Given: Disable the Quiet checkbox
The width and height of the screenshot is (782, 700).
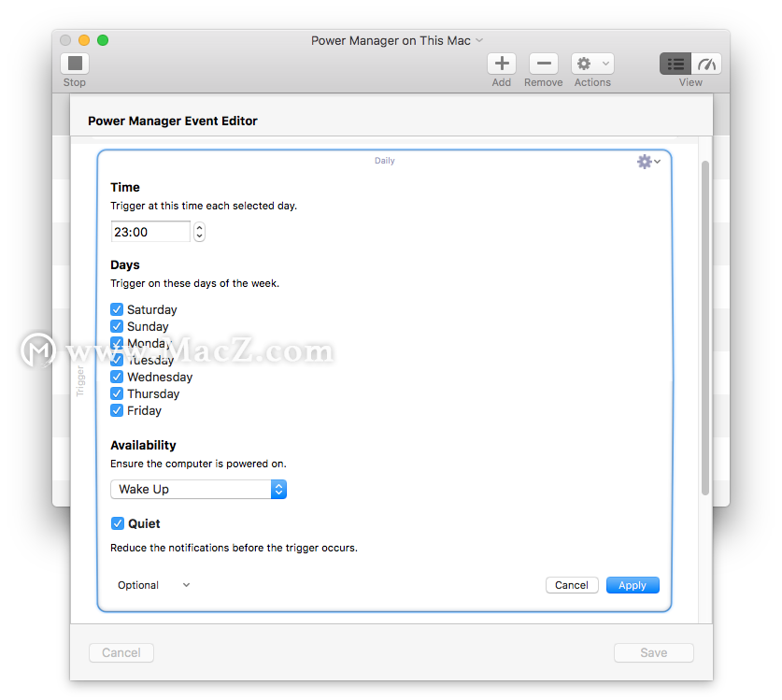Looking at the screenshot, I should 117,523.
